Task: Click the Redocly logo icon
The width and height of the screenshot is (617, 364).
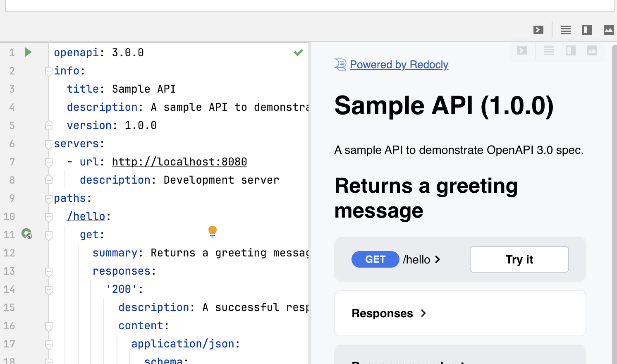Action: click(x=340, y=65)
